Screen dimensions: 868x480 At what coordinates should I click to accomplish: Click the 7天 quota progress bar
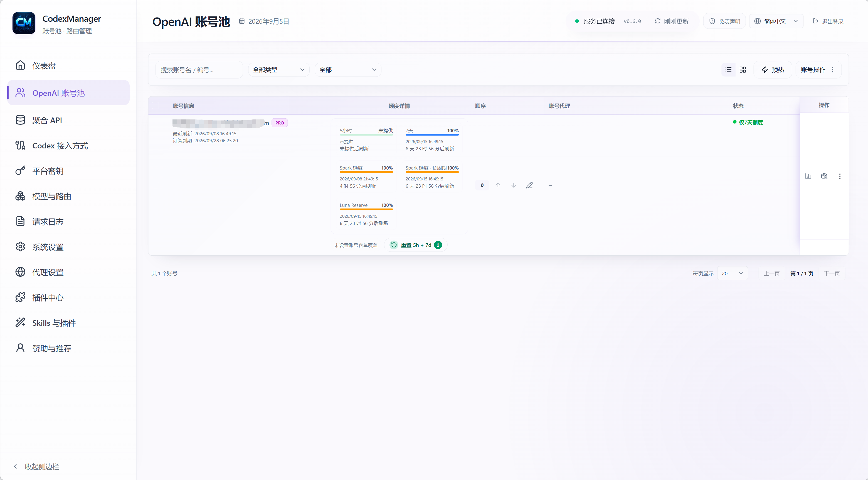432,135
